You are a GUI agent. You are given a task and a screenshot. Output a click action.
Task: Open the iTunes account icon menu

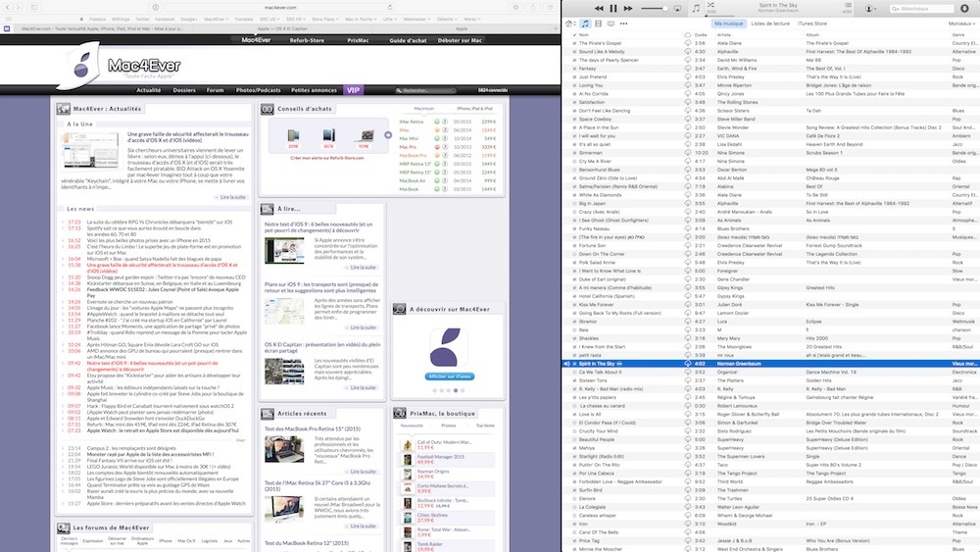[x=870, y=9]
